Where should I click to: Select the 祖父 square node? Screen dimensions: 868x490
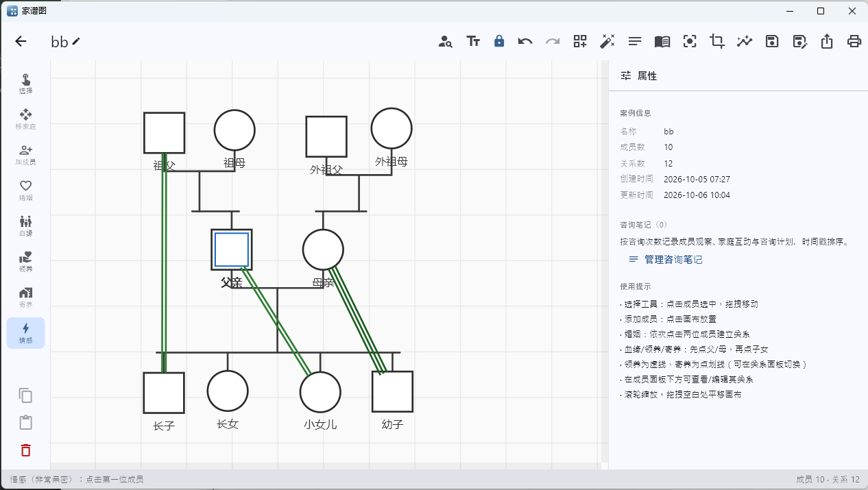164,133
